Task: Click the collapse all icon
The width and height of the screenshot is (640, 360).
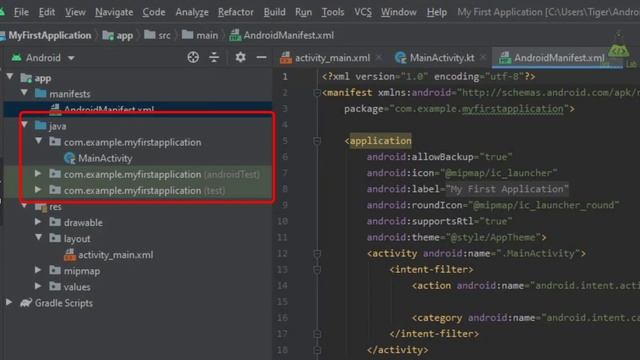Action: pos(214,58)
